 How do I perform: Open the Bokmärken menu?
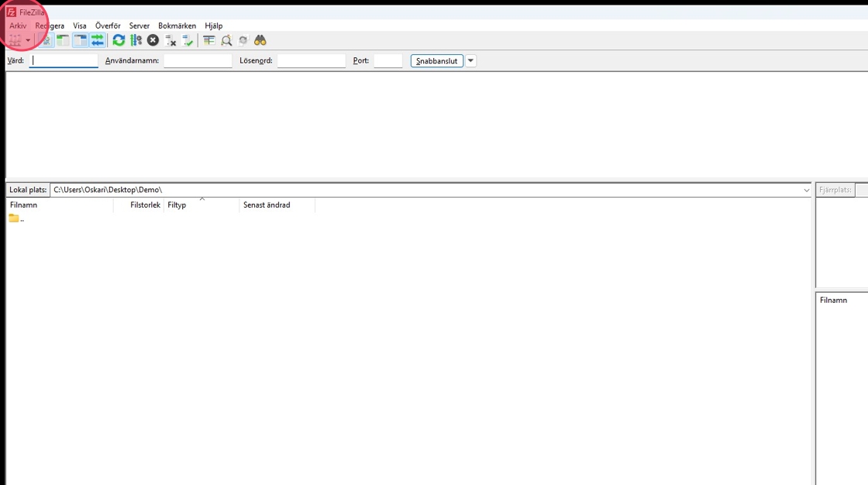point(177,26)
